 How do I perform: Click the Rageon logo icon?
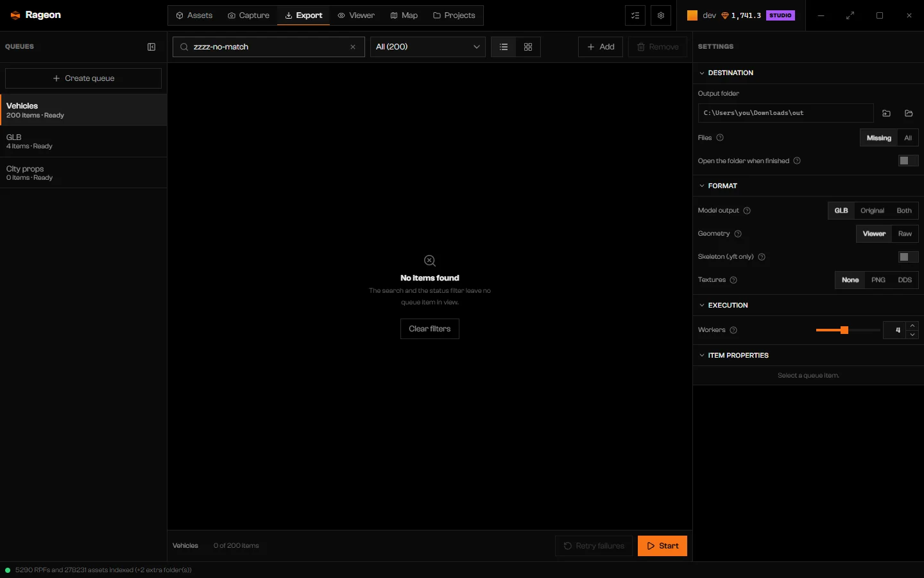tap(15, 15)
